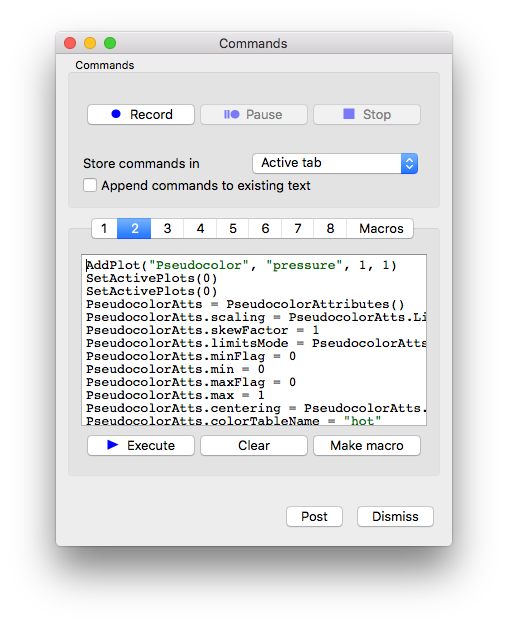Dismiss the Commands window
Screen dimensions: 508x626
tap(395, 517)
